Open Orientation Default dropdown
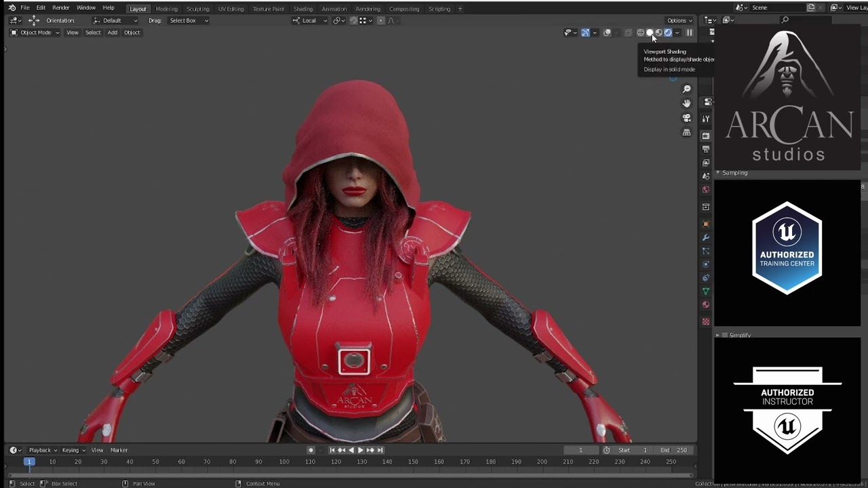 click(115, 20)
